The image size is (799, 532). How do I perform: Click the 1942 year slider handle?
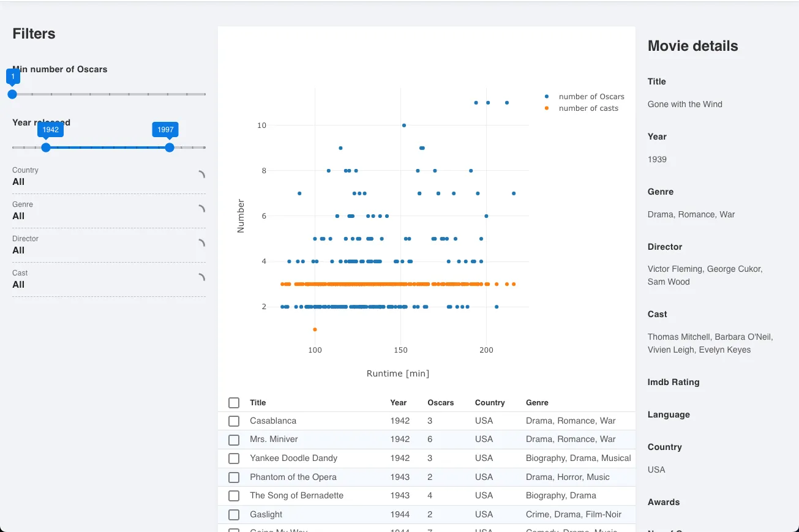point(46,148)
